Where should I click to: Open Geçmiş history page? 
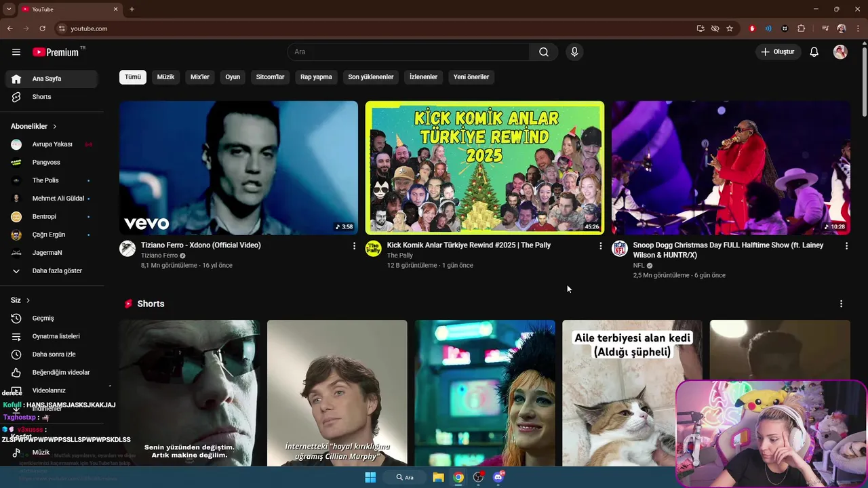point(52,319)
